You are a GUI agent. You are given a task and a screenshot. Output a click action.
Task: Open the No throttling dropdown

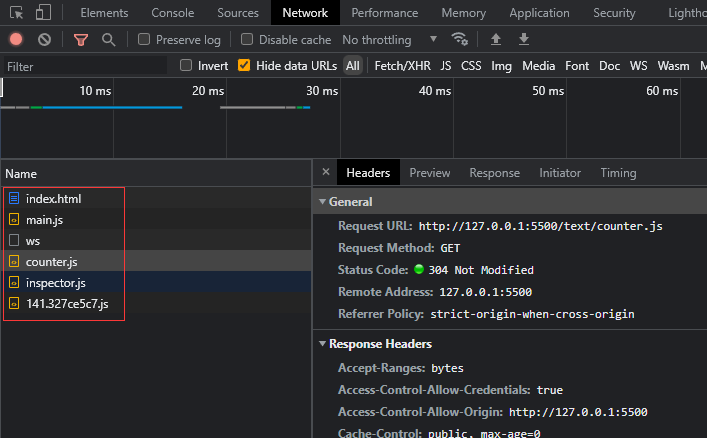click(x=390, y=40)
